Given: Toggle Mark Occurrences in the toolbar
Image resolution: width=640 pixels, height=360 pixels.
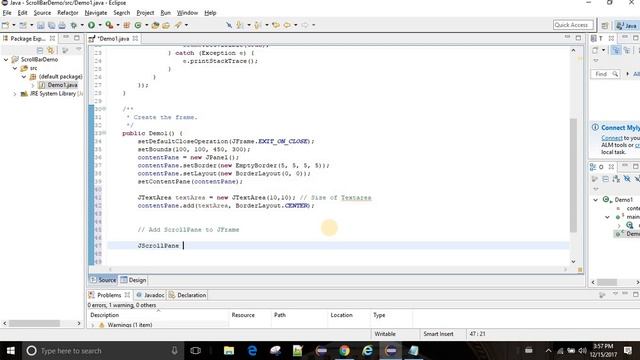Looking at the screenshot, I should click(229, 25).
